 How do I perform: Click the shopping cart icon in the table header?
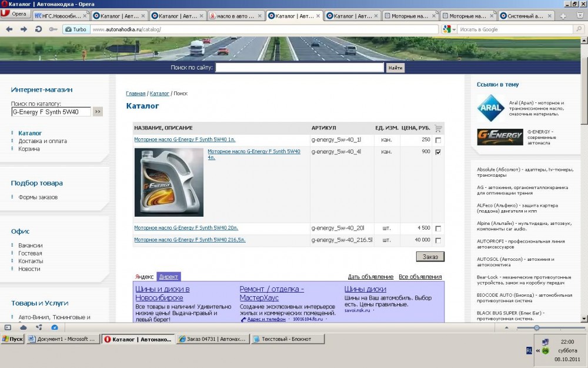[438, 128]
